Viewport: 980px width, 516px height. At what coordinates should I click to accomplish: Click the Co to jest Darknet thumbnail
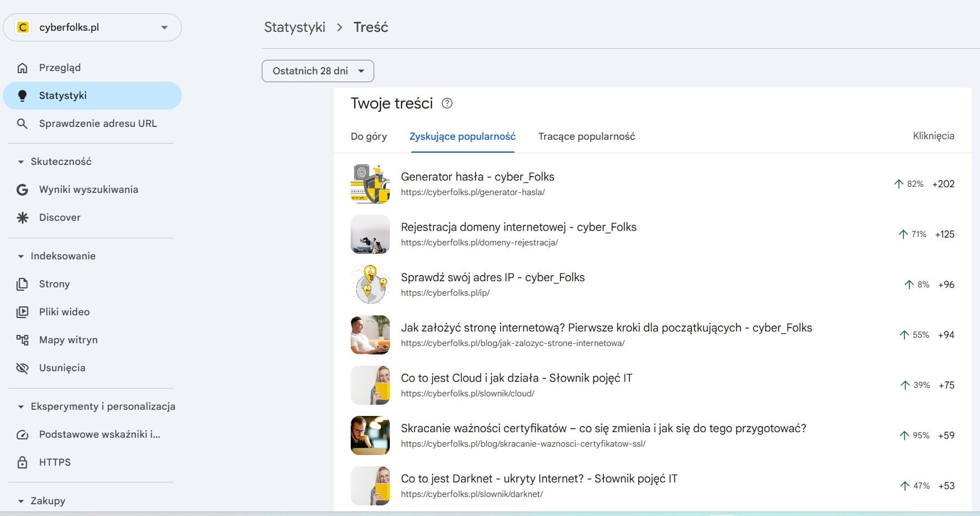click(x=370, y=486)
